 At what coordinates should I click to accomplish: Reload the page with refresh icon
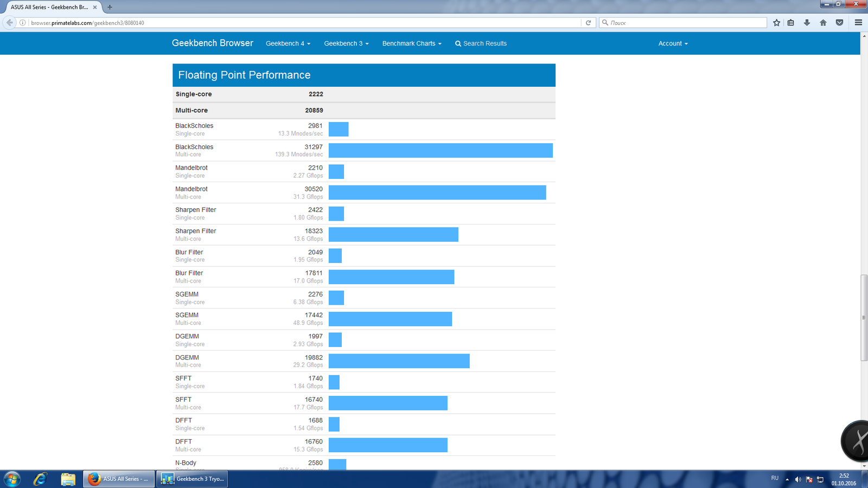point(588,23)
